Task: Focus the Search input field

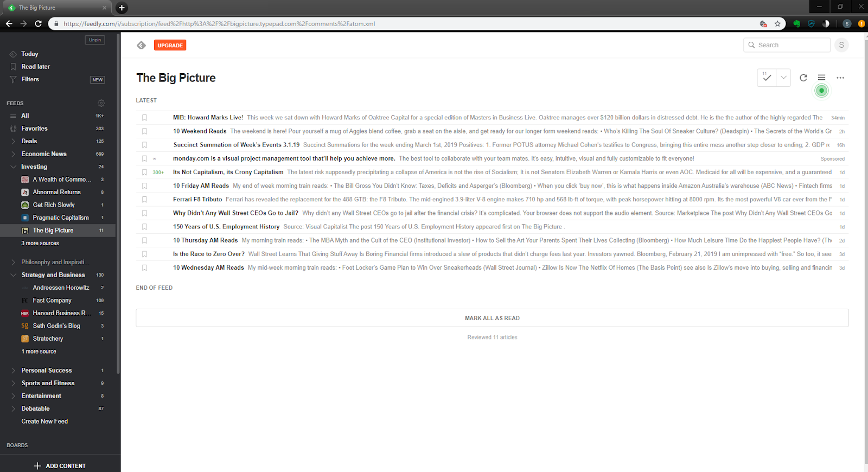Action: (787, 45)
